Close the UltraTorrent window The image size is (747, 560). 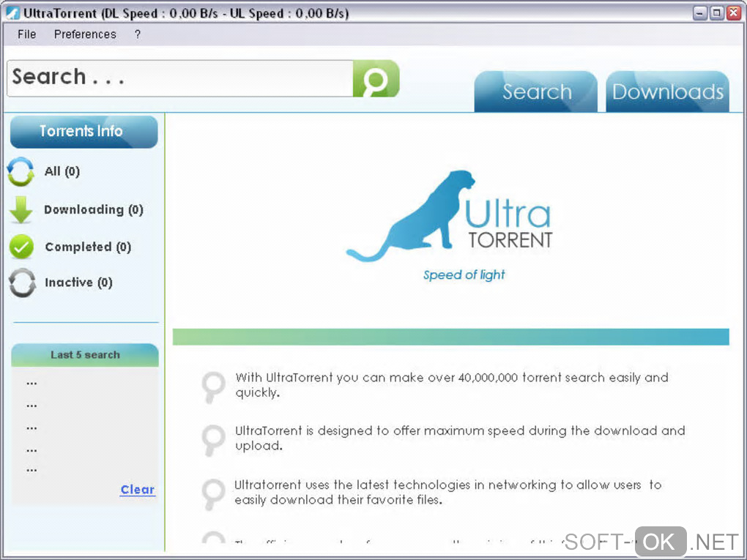click(x=734, y=13)
